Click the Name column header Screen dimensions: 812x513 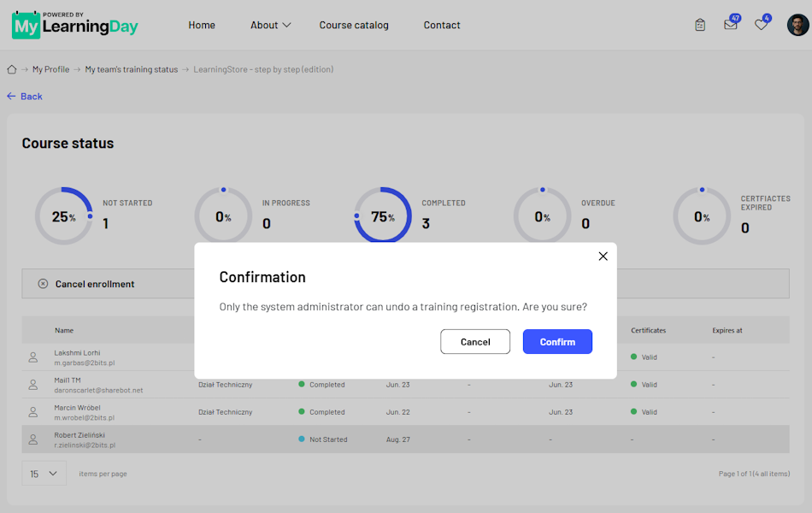coord(64,331)
